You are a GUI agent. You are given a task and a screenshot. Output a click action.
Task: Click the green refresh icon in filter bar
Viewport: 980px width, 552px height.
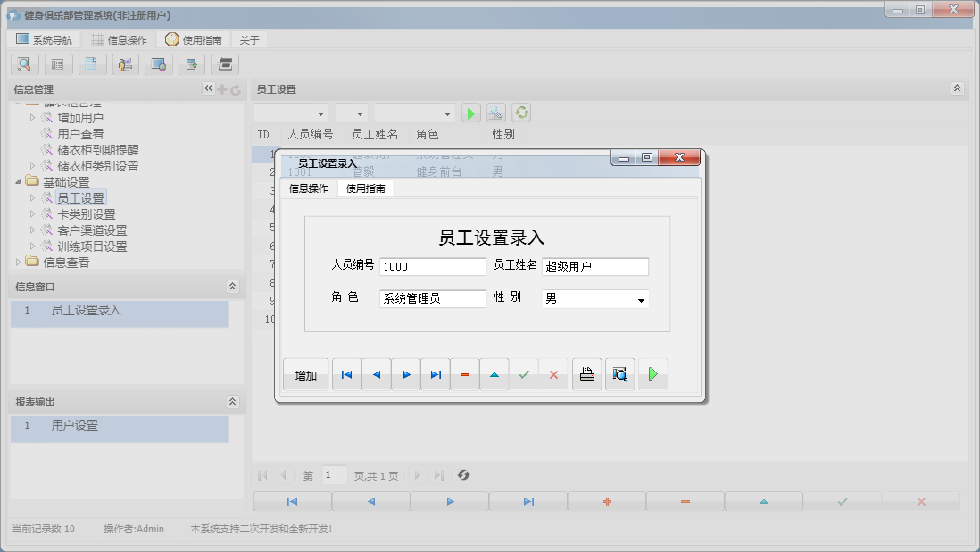[x=521, y=113]
